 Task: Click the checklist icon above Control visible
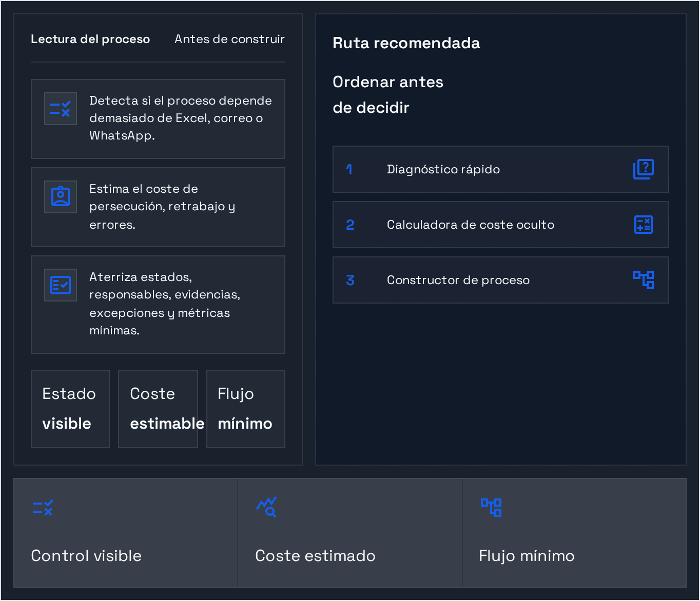click(x=43, y=508)
